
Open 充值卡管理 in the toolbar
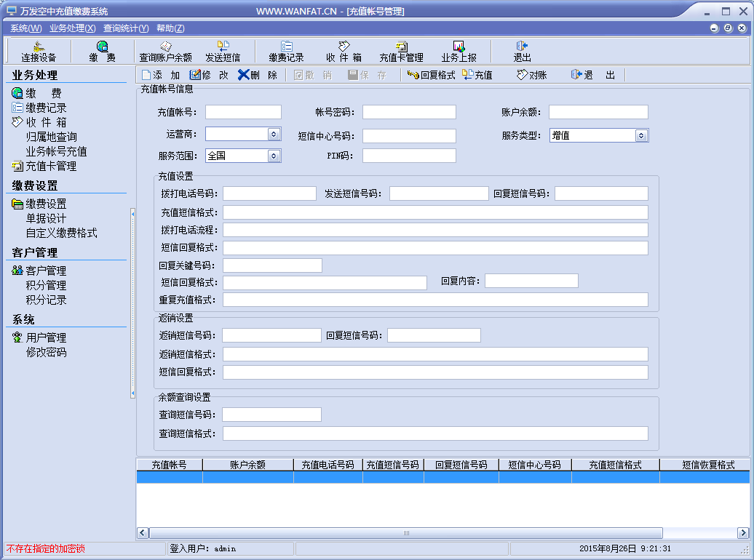[x=401, y=52]
